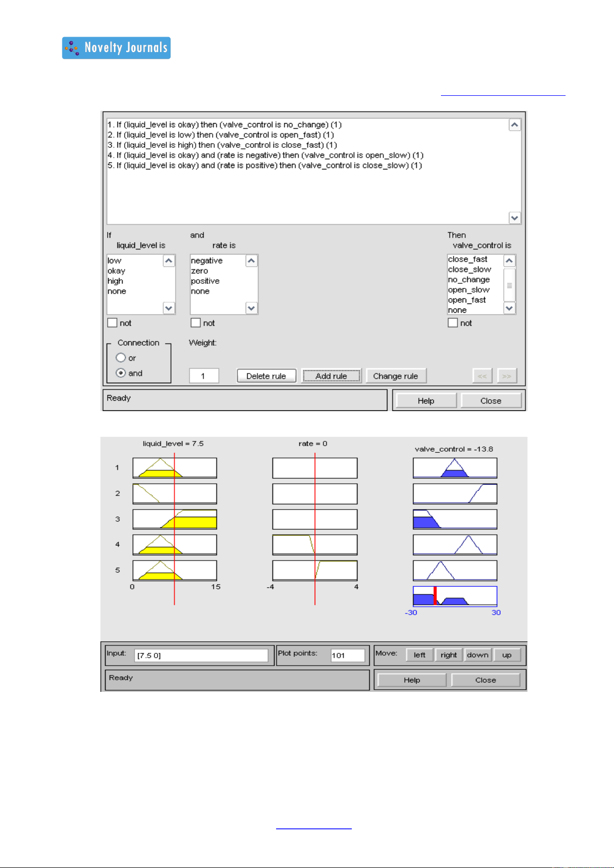Screen dimensions: 614x868
Task: Select rule 5 close_slow in rule list
Action: pos(264,165)
